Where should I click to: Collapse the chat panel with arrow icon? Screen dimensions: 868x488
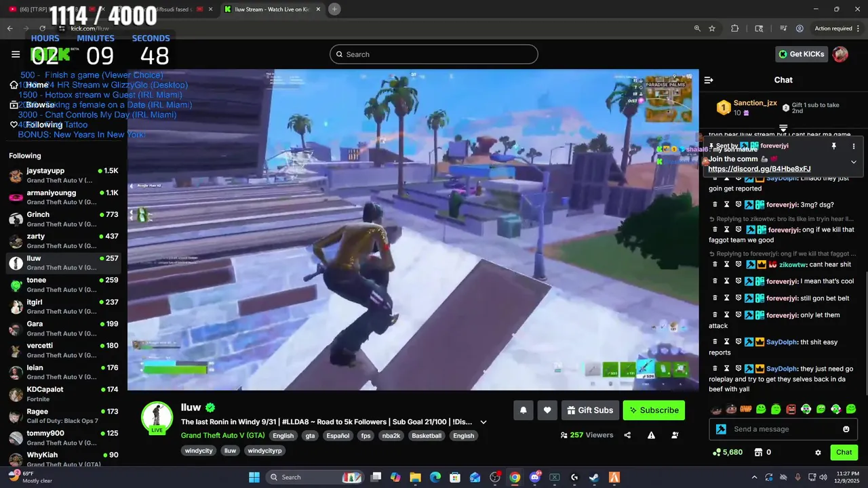(709, 80)
